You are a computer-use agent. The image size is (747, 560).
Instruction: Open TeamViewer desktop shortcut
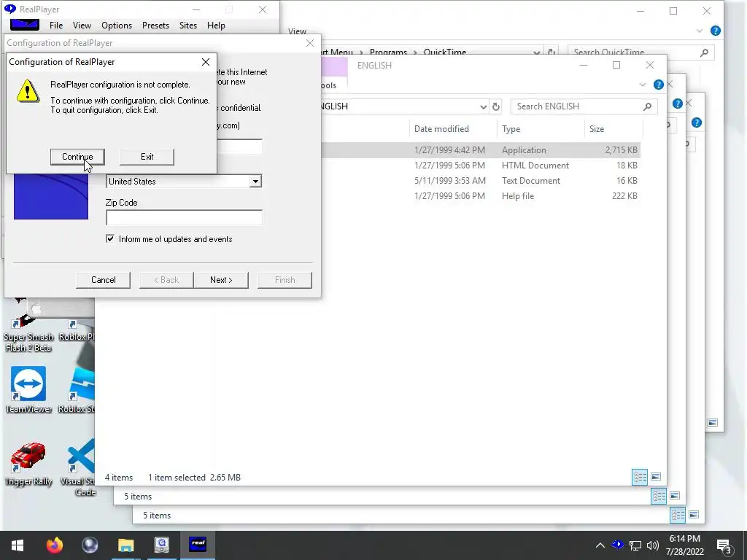(x=28, y=389)
